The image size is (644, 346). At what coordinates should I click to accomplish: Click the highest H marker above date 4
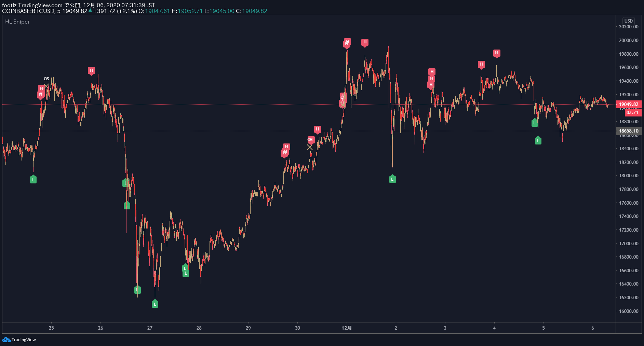(x=497, y=54)
